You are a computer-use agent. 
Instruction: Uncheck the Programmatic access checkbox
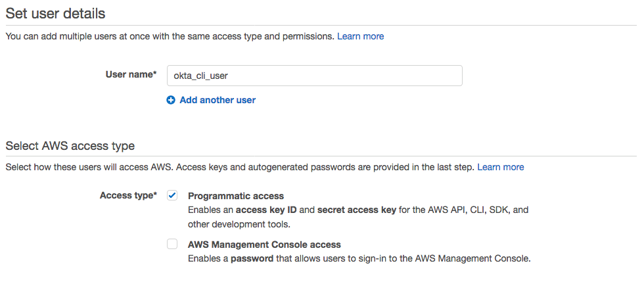[172, 195]
